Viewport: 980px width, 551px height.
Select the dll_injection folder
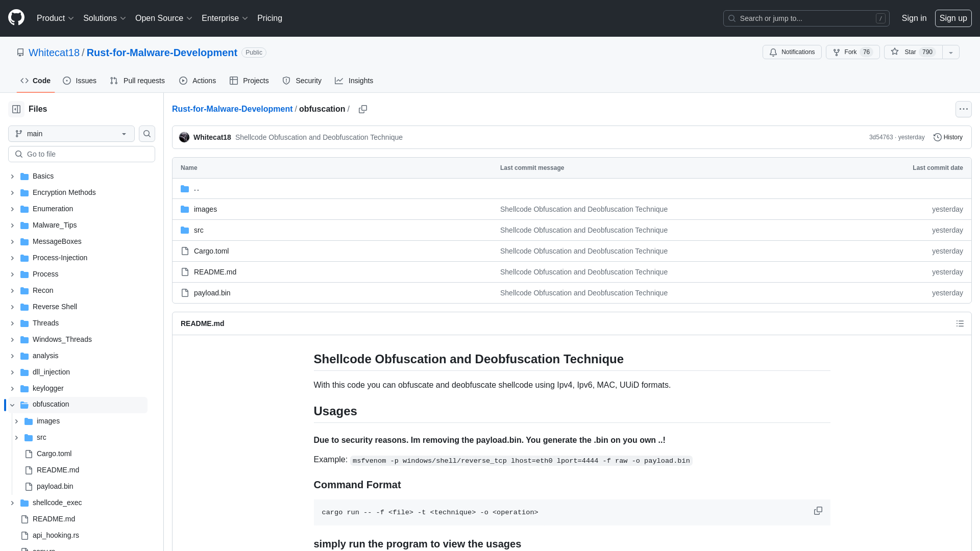[51, 372]
